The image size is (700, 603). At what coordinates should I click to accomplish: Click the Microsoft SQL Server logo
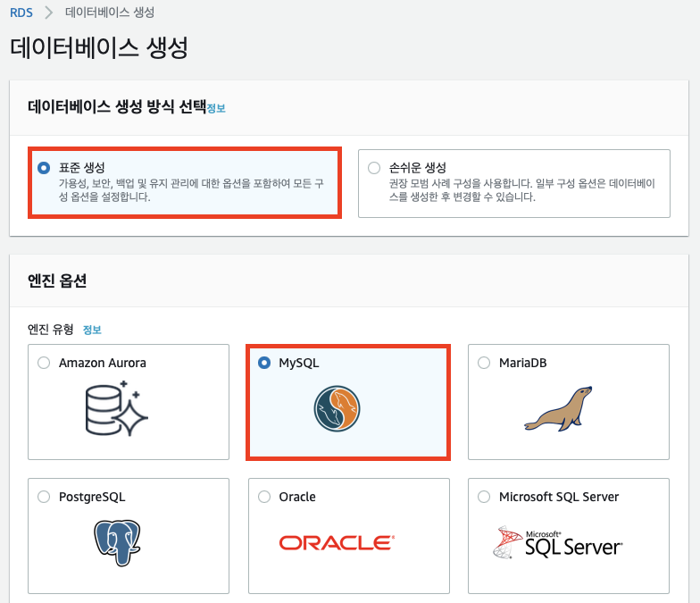[x=558, y=542]
